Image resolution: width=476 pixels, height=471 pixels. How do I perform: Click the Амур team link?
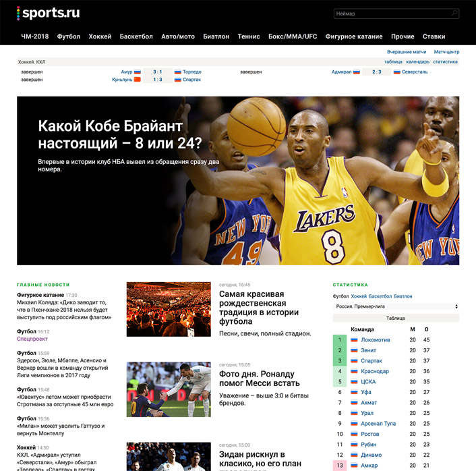click(x=127, y=72)
